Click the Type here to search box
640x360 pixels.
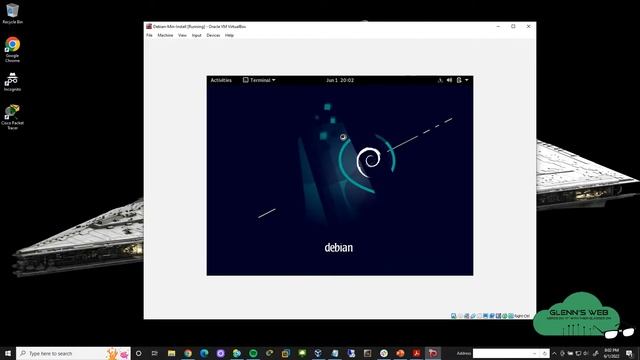[x=73, y=353]
